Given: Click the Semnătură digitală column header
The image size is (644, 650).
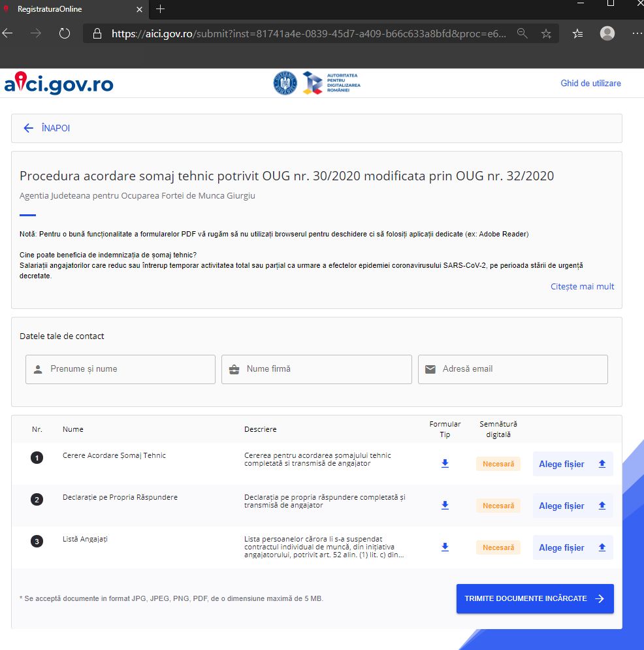Looking at the screenshot, I should [498, 429].
